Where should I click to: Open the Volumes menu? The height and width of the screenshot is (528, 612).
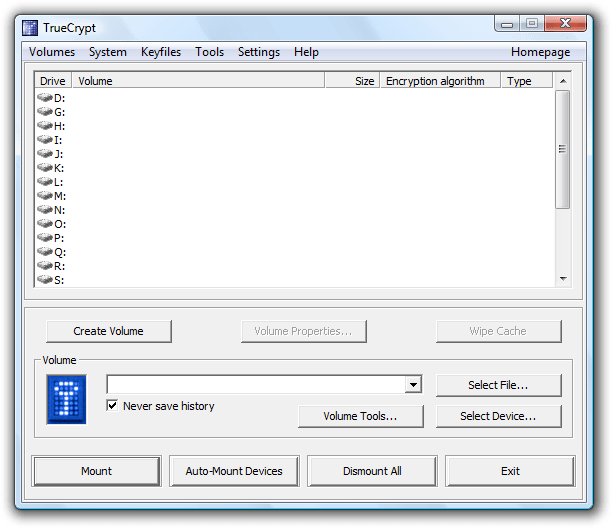pyautogui.click(x=52, y=52)
